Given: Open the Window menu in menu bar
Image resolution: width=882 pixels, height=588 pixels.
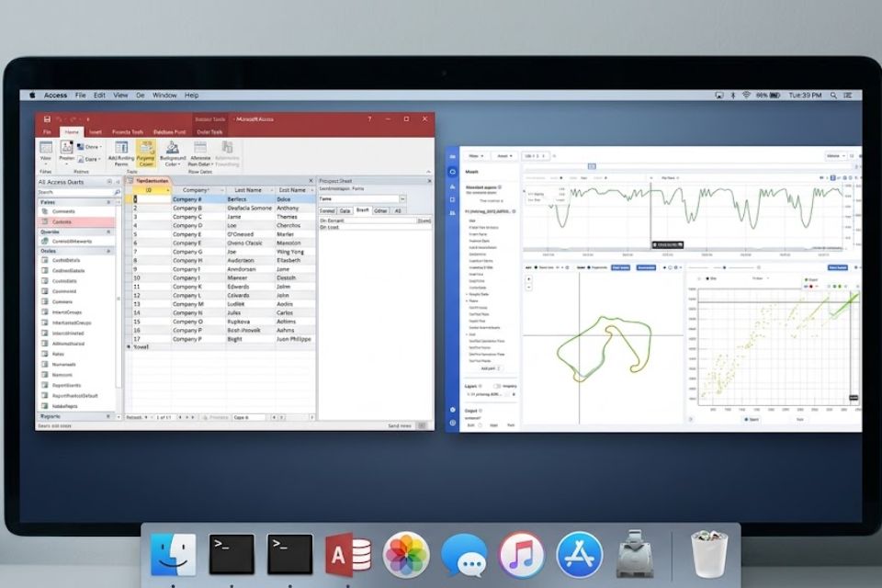Looking at the screenshot, I should pyautogui.click(x=164, y=96).
